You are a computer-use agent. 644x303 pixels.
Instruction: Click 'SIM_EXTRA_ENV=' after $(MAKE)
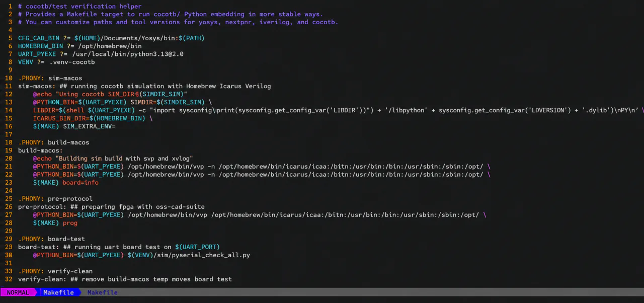point(90,127)
